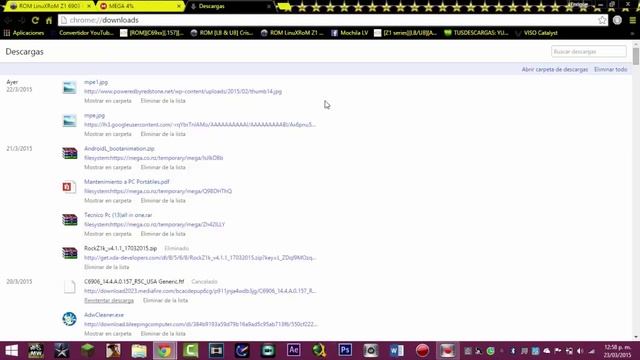Click the Chrome icon in the taskbar
Screen dimensions: 640x360
(164, 351)
